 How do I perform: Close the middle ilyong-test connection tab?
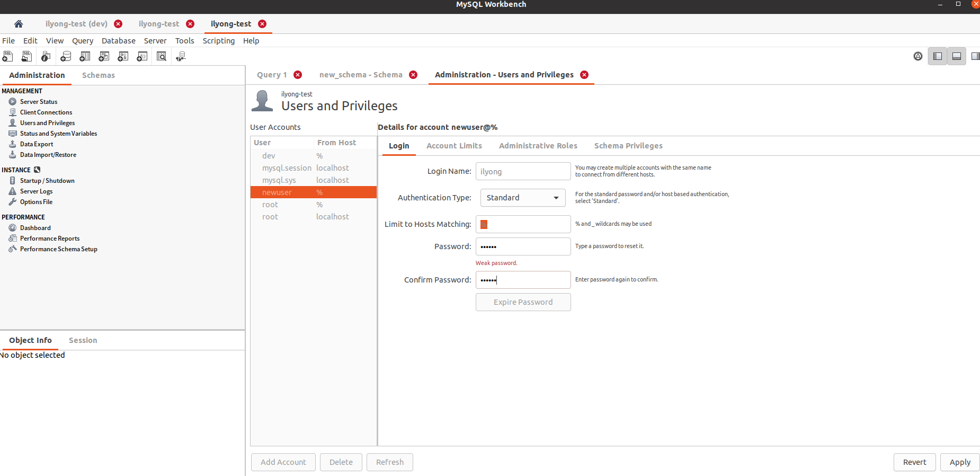point(190,24)
